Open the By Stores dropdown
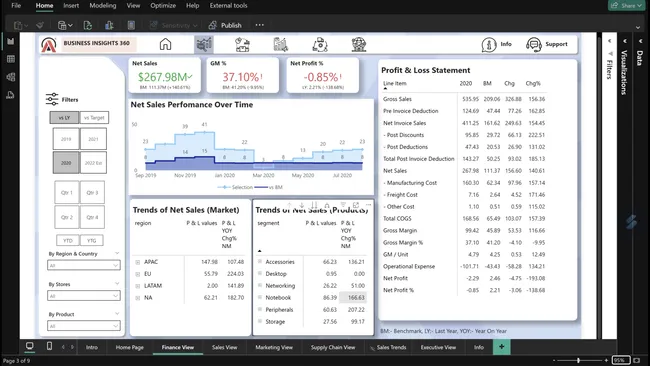Viewport: 650px width, 366px height. [x=84, y=296]
